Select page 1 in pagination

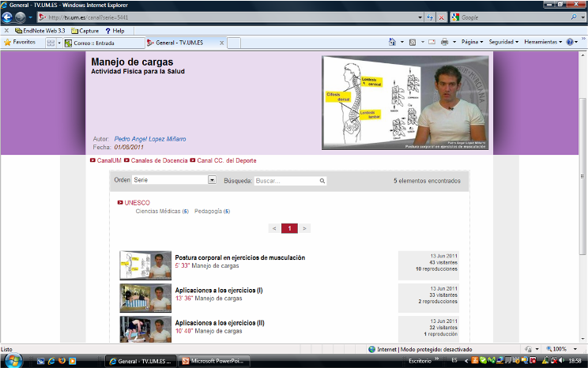[289, 228]
